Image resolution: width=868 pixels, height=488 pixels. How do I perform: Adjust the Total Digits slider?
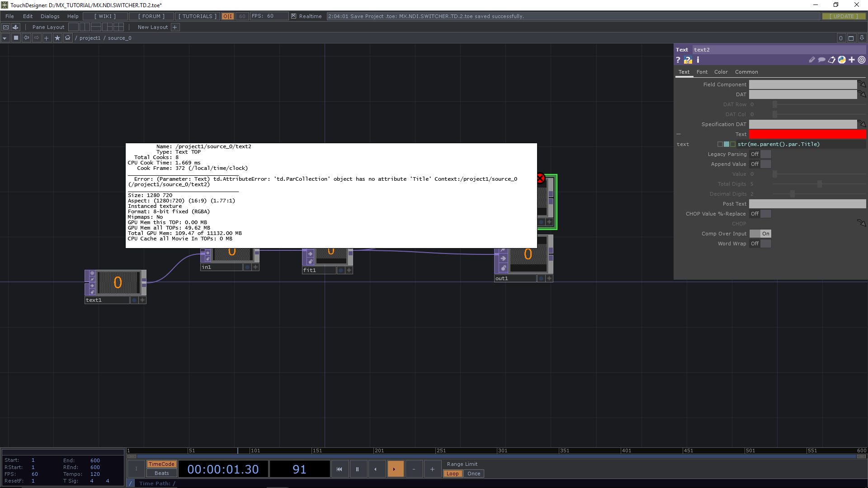click(819, 184)
